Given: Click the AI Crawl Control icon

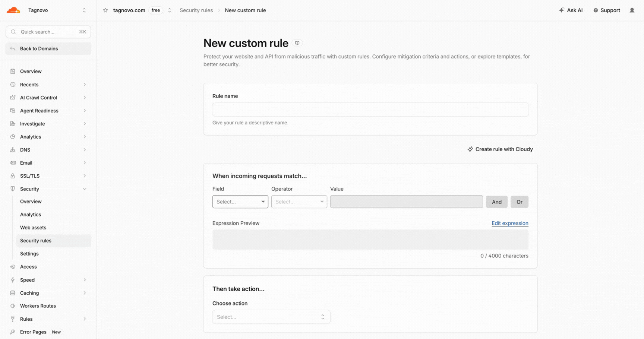Looking at the screenshot, I should (x=13, y=98).
